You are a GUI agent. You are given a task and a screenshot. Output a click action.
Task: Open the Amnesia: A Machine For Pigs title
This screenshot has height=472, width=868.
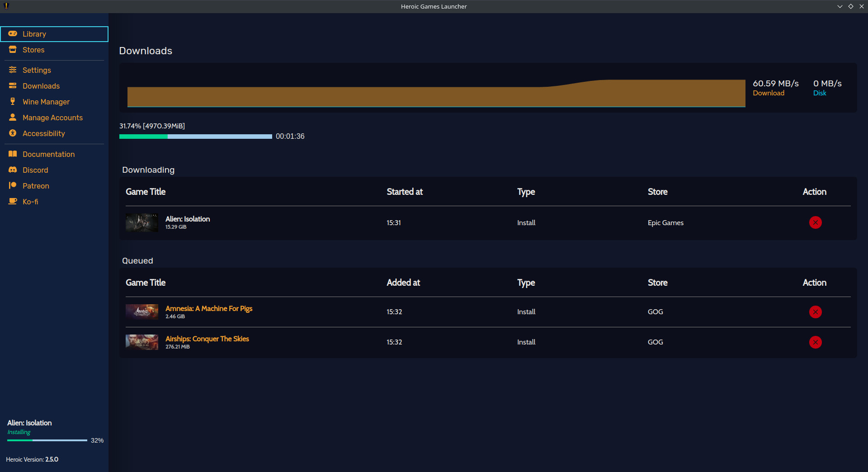[208, 309]
